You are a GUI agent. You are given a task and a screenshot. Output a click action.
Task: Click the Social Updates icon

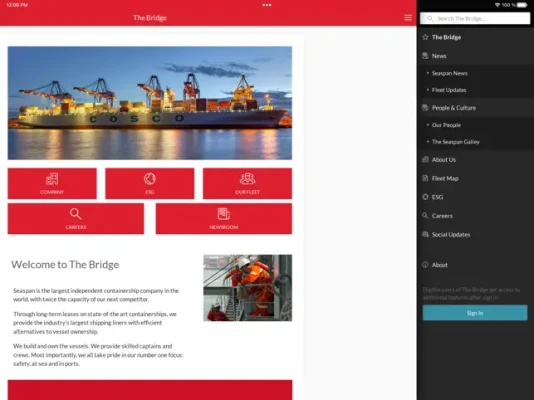point(425,234)
